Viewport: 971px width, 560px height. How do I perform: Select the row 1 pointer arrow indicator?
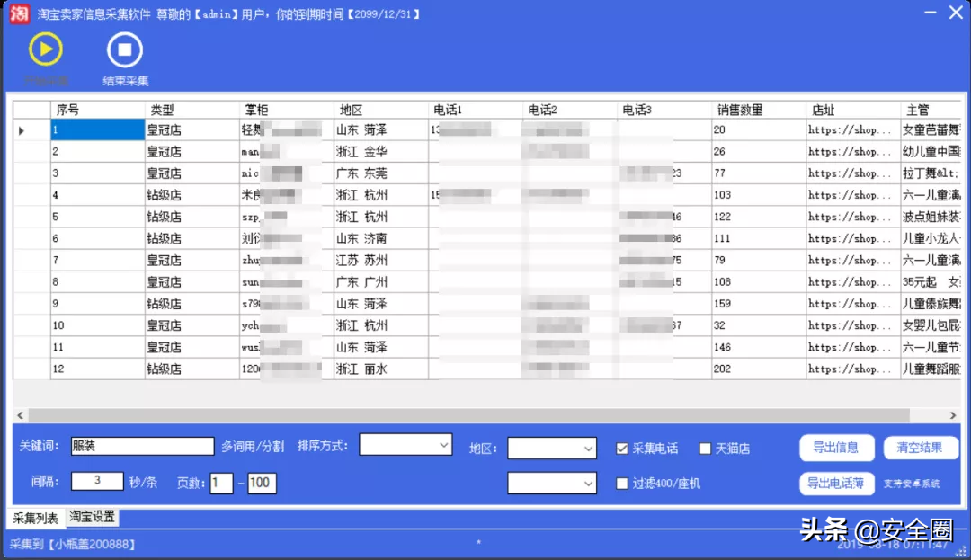(22, 130)
